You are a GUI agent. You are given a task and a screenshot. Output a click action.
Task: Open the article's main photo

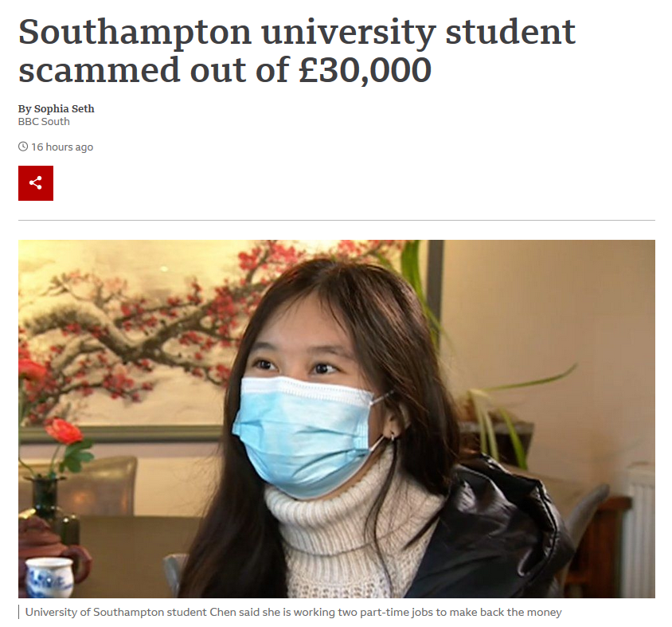tap(337, 418)
